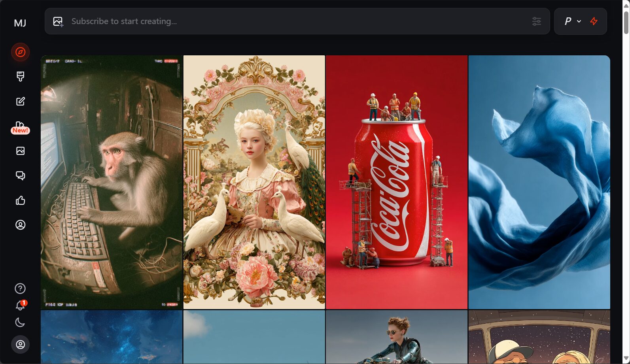Open the personalize profile circle icon

(x=20, y=225)
